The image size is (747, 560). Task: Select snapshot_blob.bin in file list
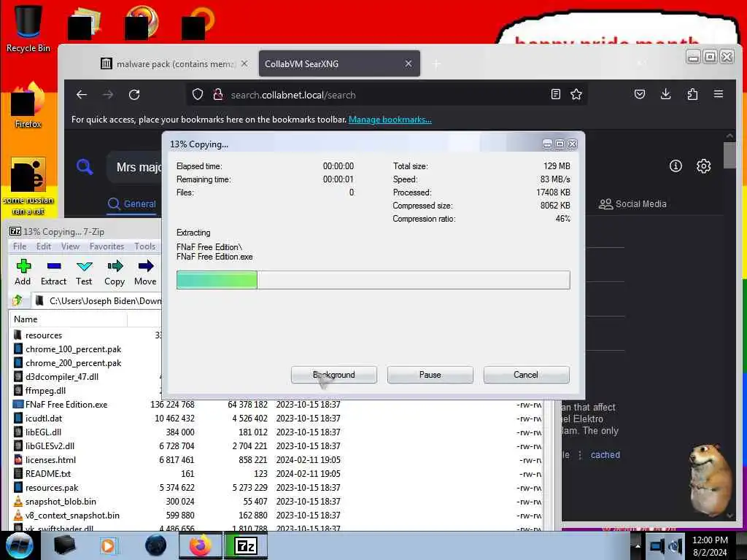(61, 502)
